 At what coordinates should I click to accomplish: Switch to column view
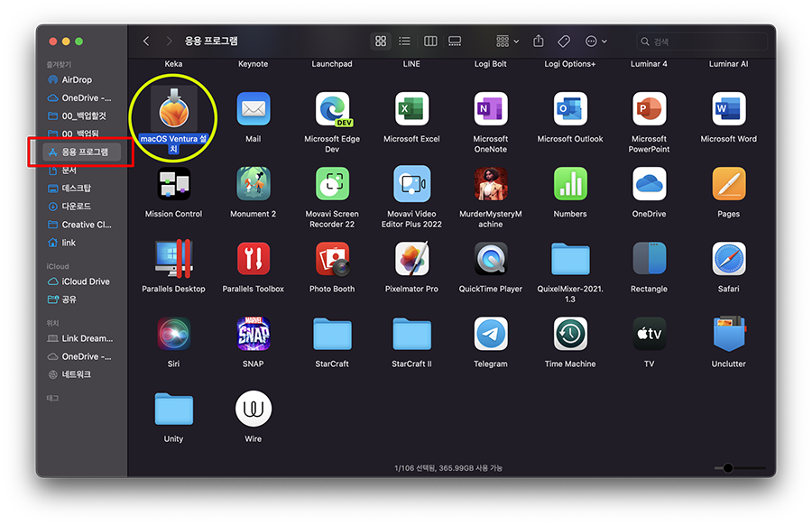430,41
